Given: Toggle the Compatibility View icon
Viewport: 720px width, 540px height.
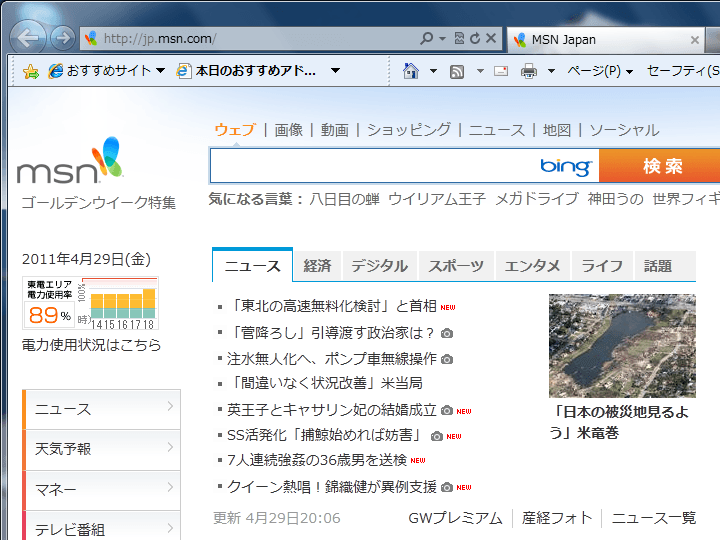Looking at the screenshot, I should click(459, 39).
